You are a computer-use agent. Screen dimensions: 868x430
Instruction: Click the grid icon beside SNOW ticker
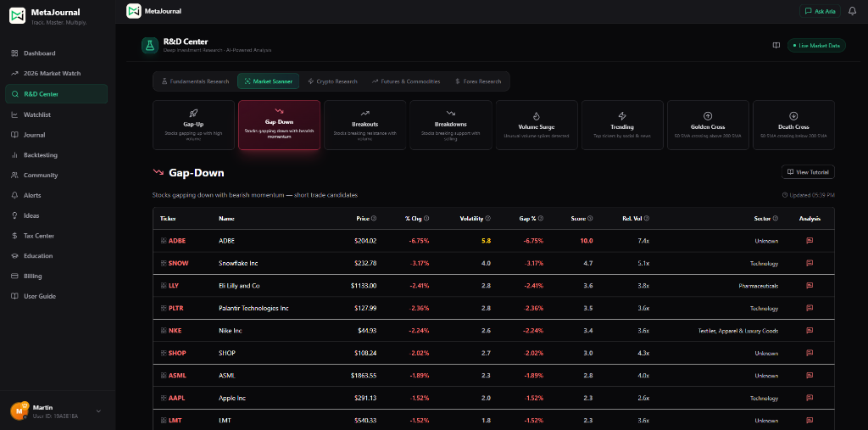coord(164,263)
